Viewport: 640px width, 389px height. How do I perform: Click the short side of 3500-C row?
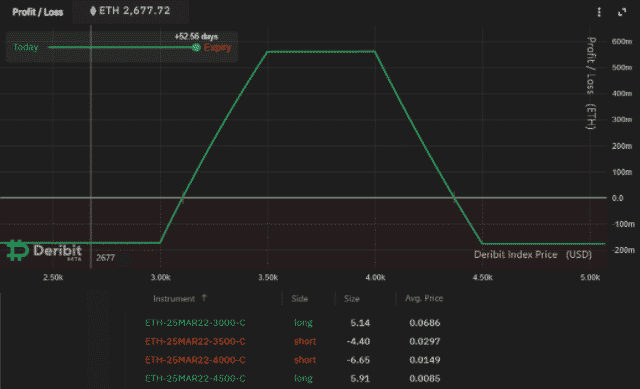point(305,342)
